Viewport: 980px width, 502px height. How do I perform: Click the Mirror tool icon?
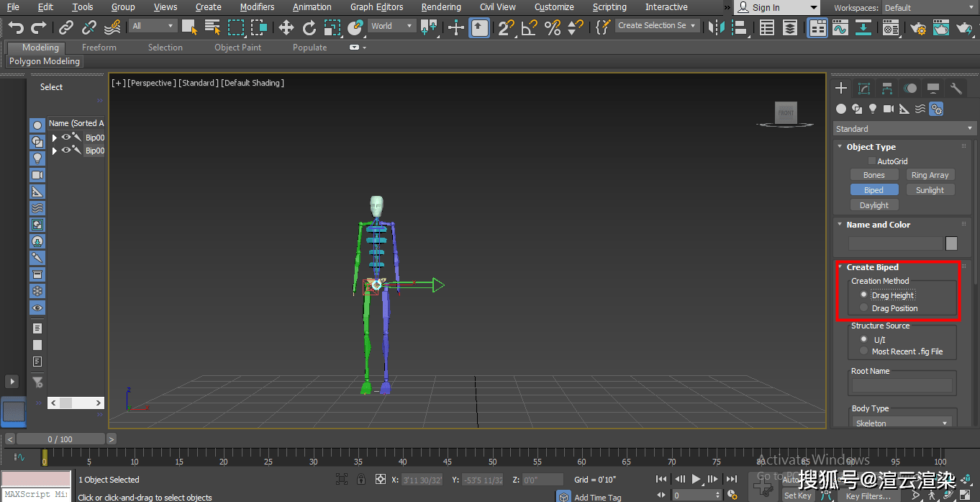(716, 27)
